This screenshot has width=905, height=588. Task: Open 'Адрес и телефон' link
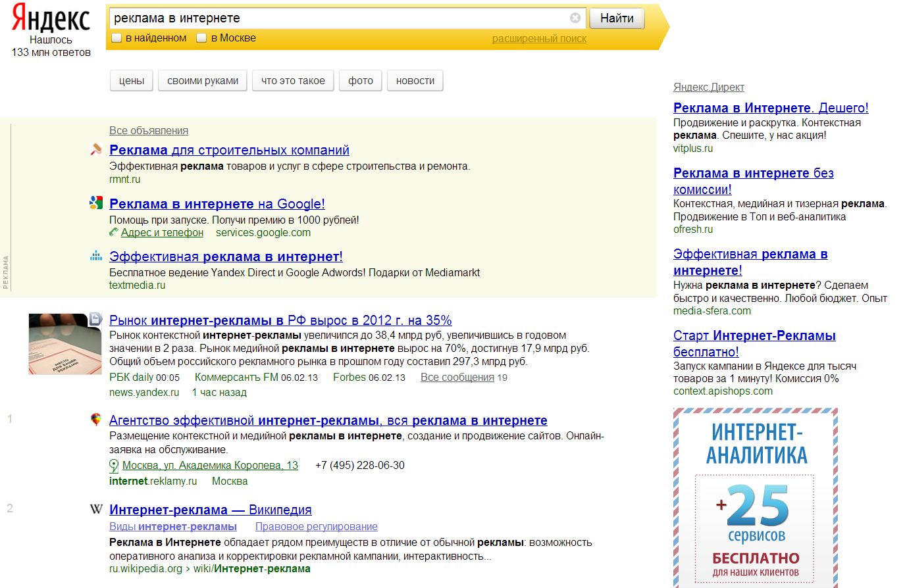pyautogui.click(x=162, y=233)
